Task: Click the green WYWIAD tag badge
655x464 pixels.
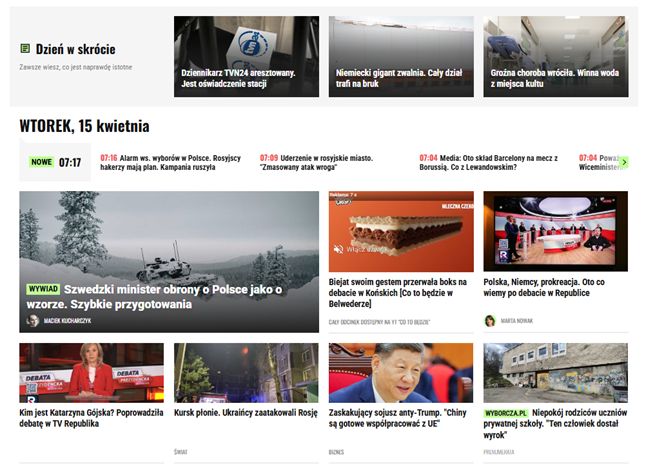Action: click(43, 289)
